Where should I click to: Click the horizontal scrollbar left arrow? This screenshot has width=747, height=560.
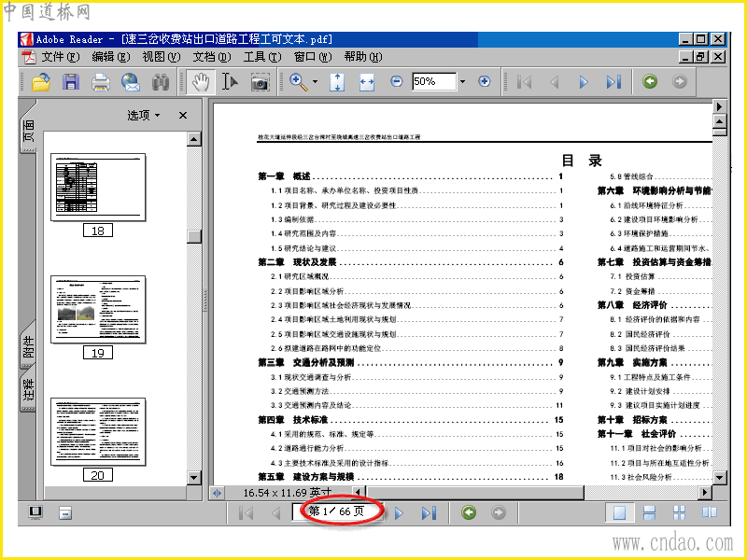click(359, 492)
